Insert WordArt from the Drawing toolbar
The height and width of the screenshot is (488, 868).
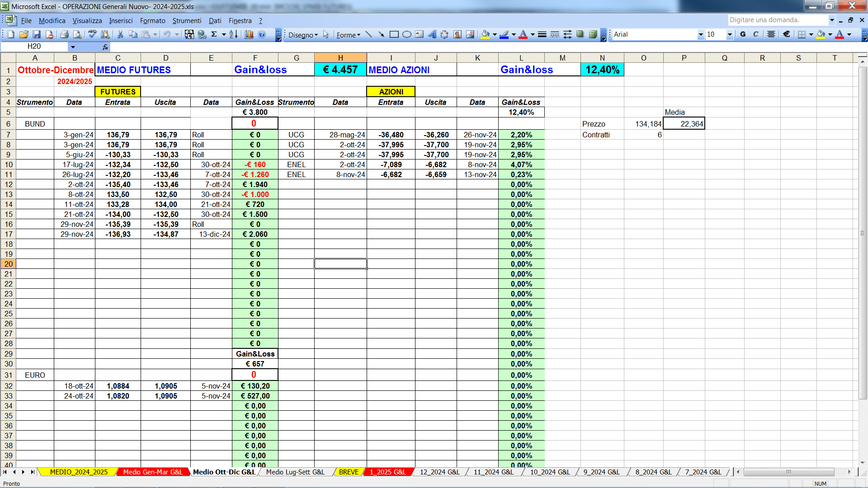tap(432, 34)
